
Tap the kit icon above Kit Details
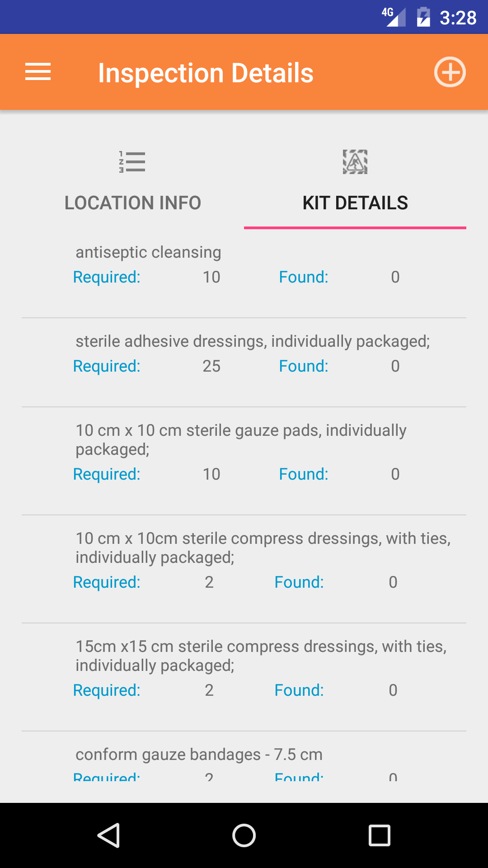(355, 162)
